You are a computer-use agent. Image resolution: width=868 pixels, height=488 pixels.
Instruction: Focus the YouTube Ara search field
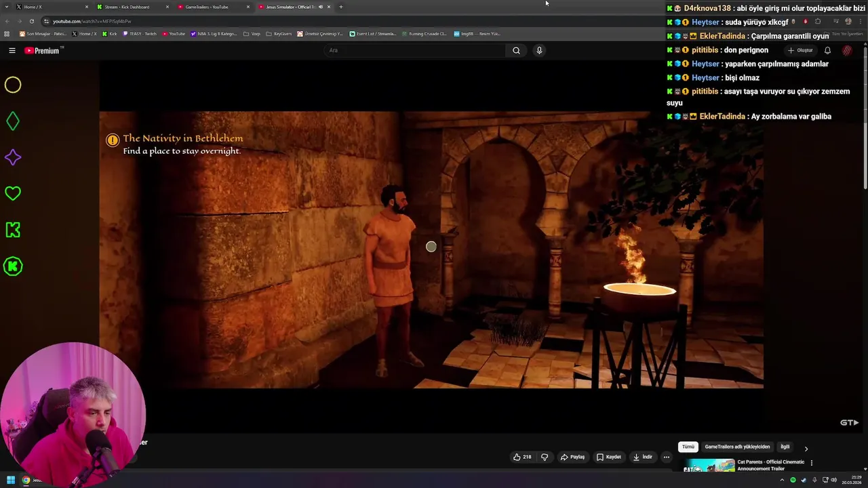coord(414,50)
